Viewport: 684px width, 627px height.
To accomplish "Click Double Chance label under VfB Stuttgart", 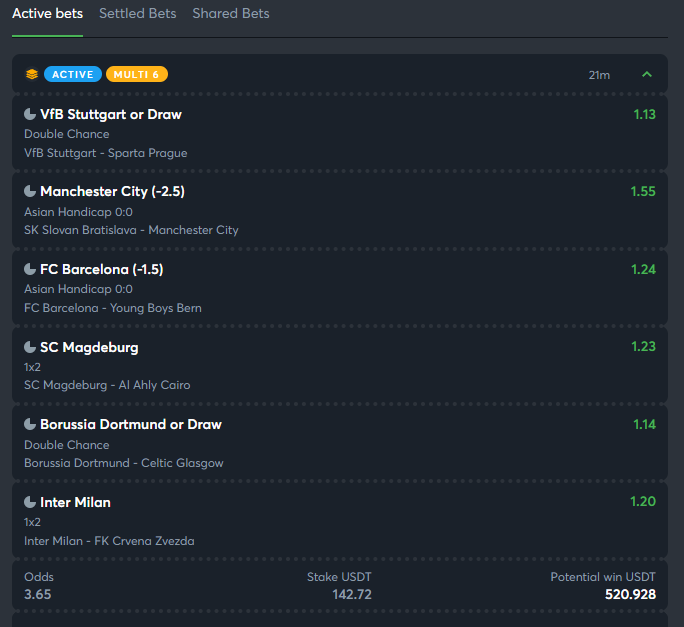I will 67,134.
